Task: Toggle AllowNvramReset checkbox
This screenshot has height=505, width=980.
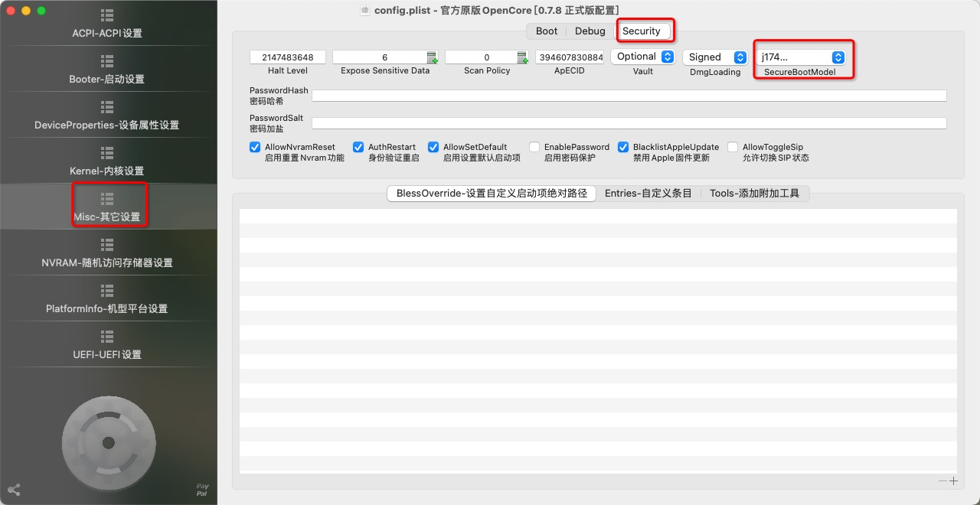Action: (x=255, y=147)
